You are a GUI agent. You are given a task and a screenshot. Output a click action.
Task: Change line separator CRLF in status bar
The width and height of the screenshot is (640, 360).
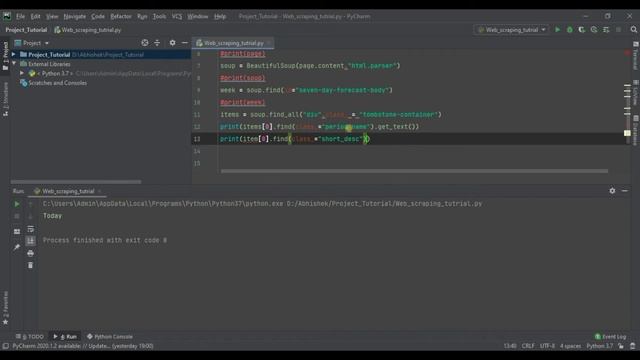coord(528,346)
